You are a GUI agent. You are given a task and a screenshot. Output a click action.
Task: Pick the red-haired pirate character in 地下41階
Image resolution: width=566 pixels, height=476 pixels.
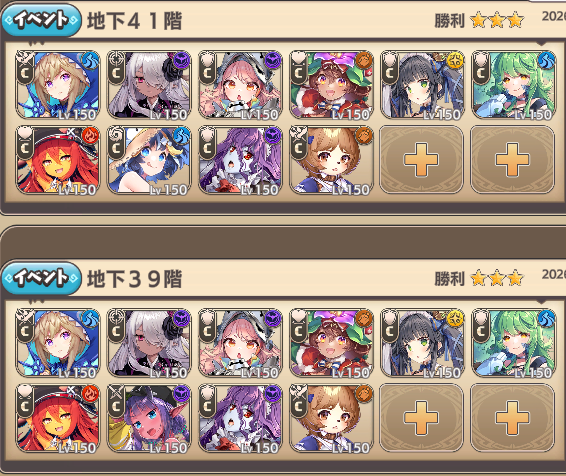(x=58, y=161)
